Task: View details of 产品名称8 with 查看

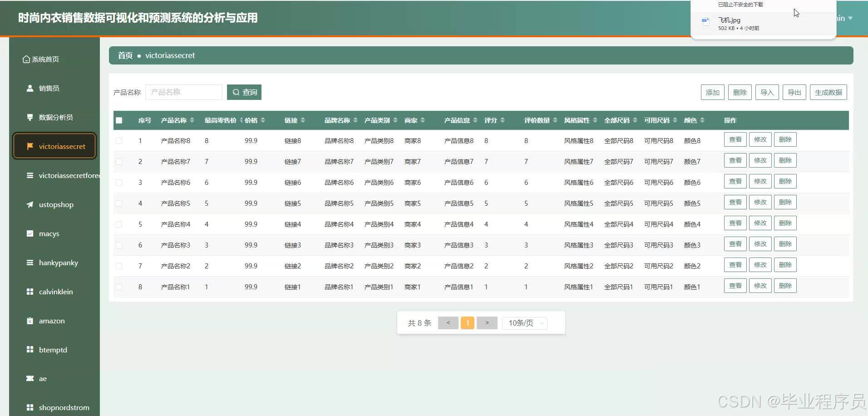Action: point(735,140)
